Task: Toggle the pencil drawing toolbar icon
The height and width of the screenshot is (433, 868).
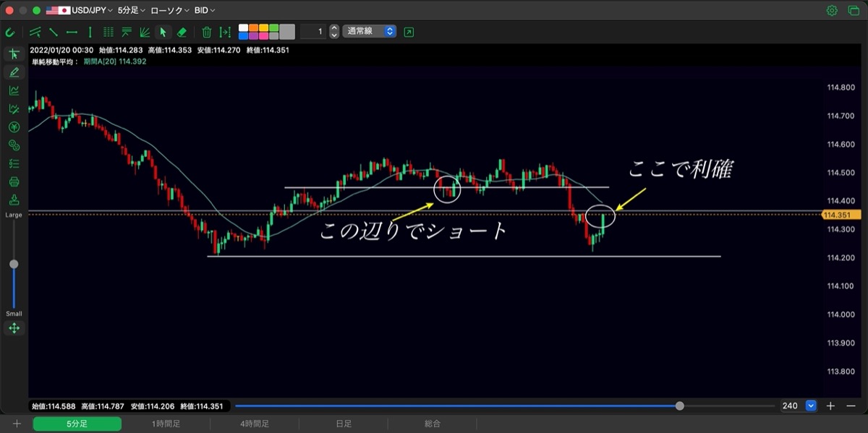Action: click(14, 72)
